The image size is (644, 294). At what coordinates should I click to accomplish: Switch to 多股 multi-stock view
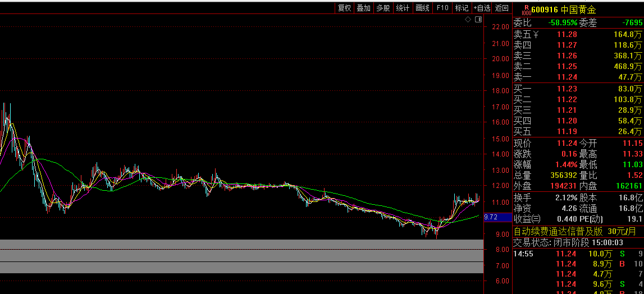point(383,8)
